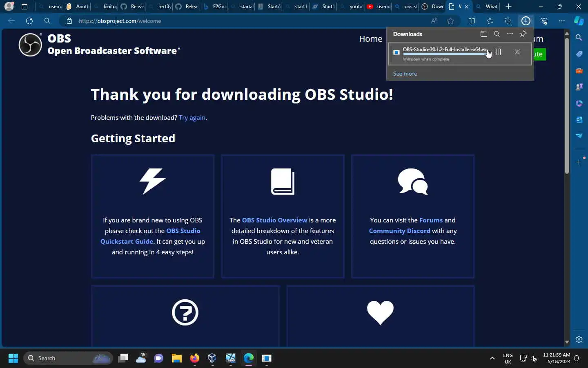Open sidebar Games chess icon
Image resolution: width=588 pixels, height=368 pixels.
point(579,87)
